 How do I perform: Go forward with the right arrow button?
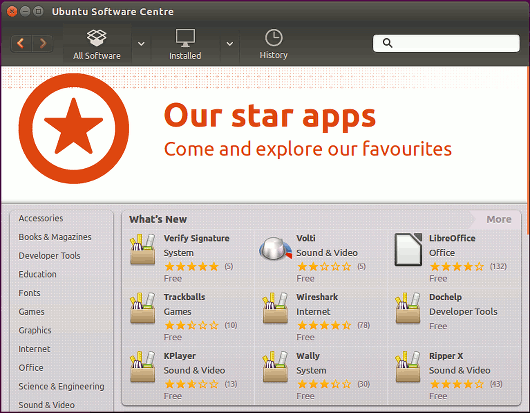tap(43, 43)
